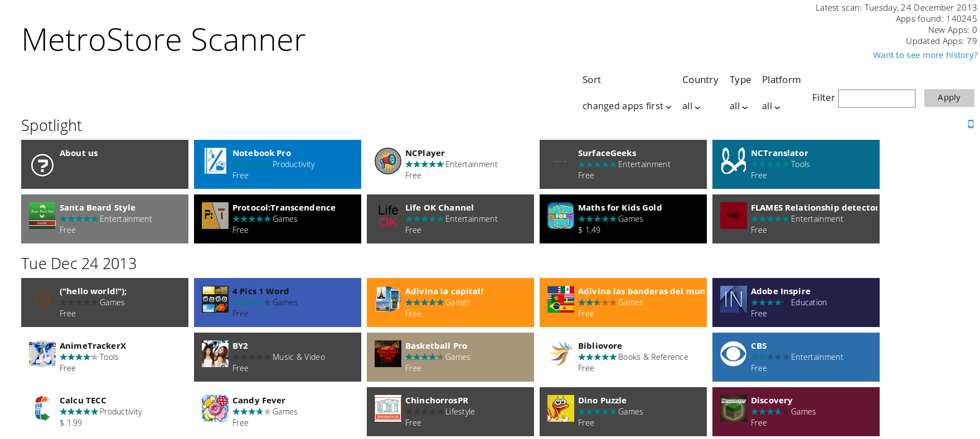Click the Filter text input field

(x=876, y=99)
